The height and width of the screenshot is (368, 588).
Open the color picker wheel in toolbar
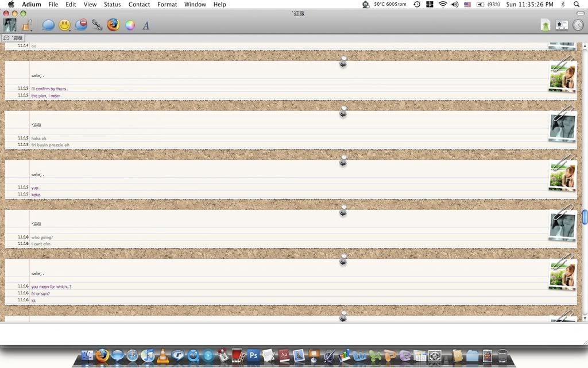(130, 25)
